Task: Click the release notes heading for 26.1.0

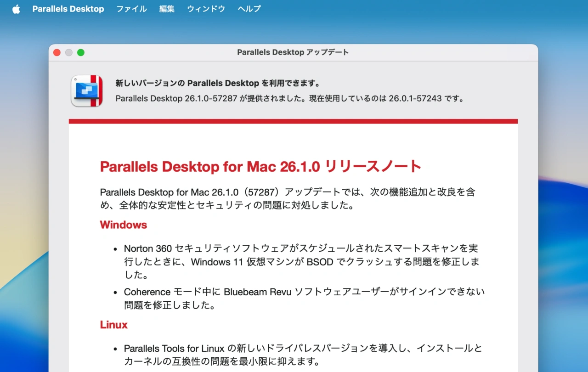Action: click(x=260, y=166)
